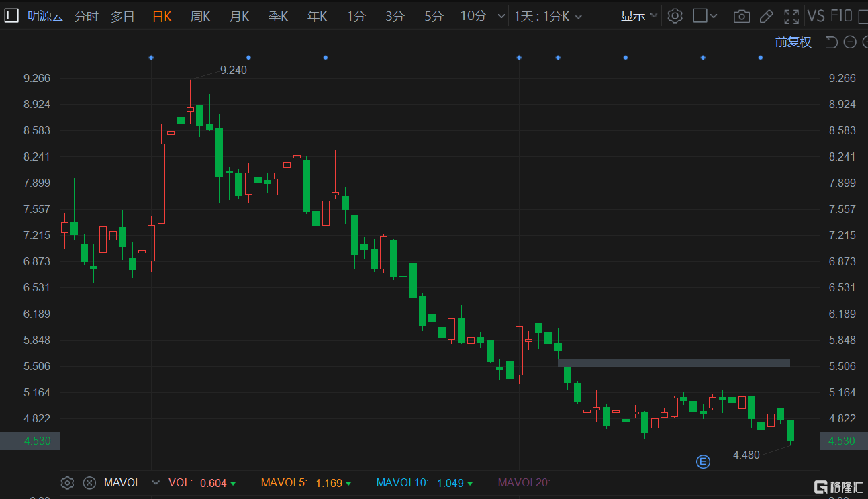Click the orange dashed current price line
The image size is (868, 499).
[440, 441]
